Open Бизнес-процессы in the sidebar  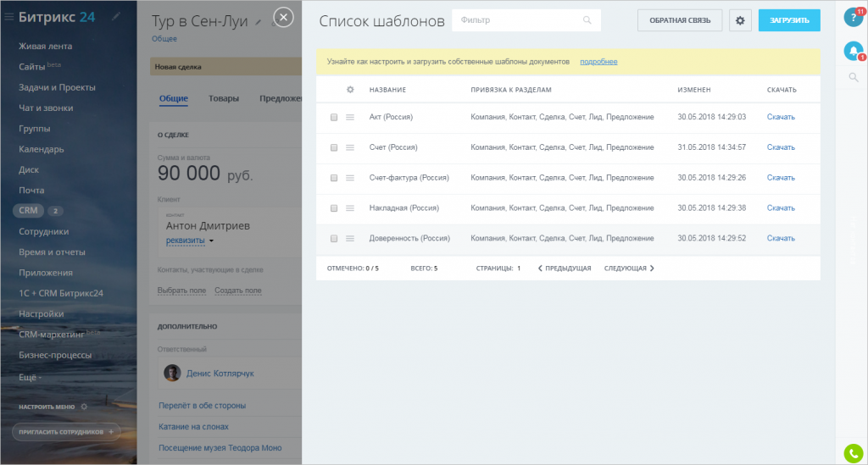point(55,355)
